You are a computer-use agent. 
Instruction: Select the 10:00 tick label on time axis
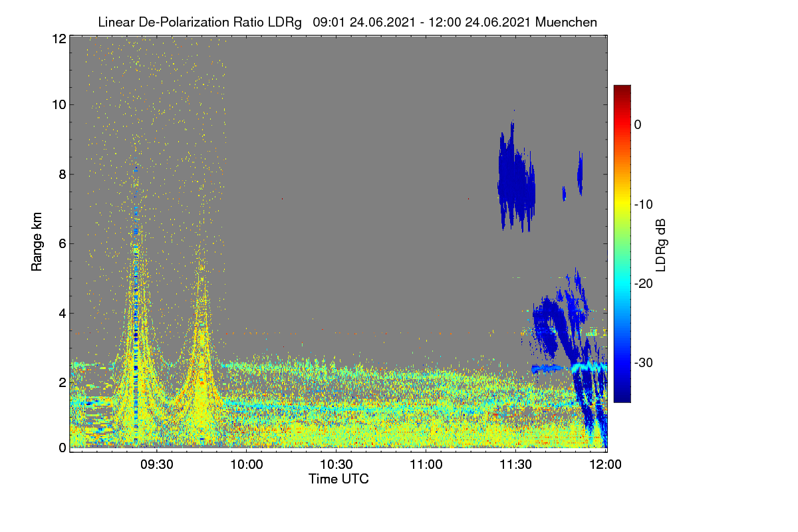[247, 464]
